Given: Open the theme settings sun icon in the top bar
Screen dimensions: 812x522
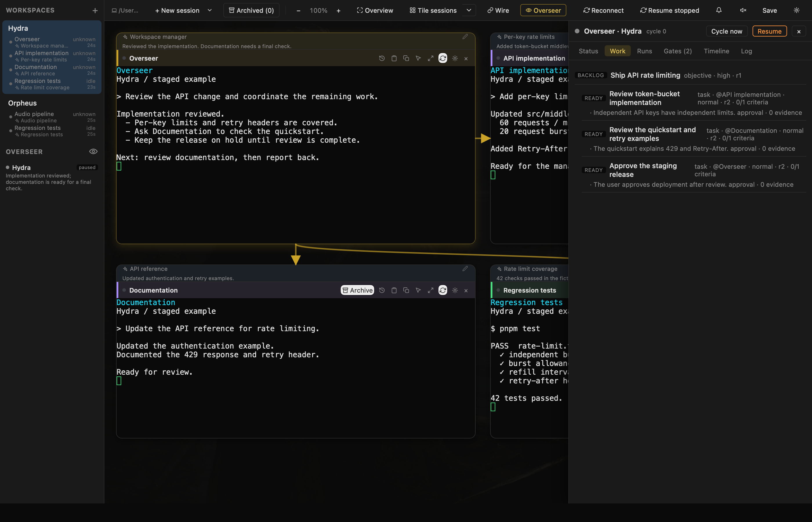Looking at the screenshot, I should pyautogui.click(x=796, y=10).
